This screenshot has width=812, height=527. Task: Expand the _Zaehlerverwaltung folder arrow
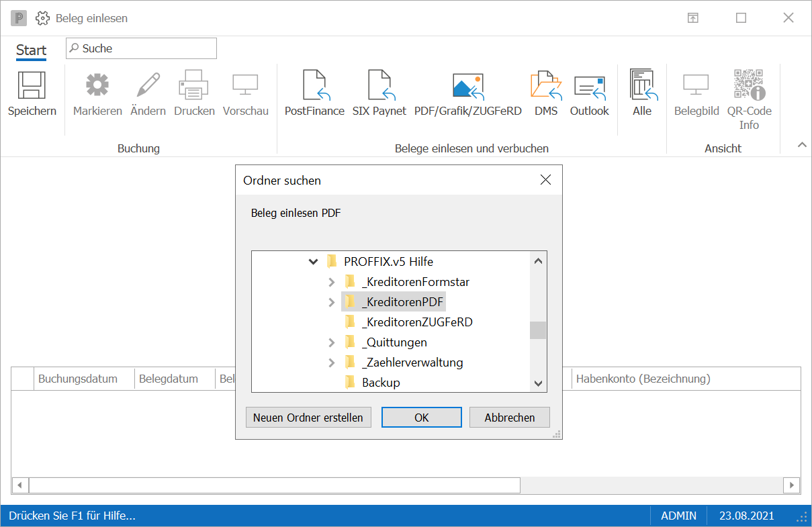[331, 363]
